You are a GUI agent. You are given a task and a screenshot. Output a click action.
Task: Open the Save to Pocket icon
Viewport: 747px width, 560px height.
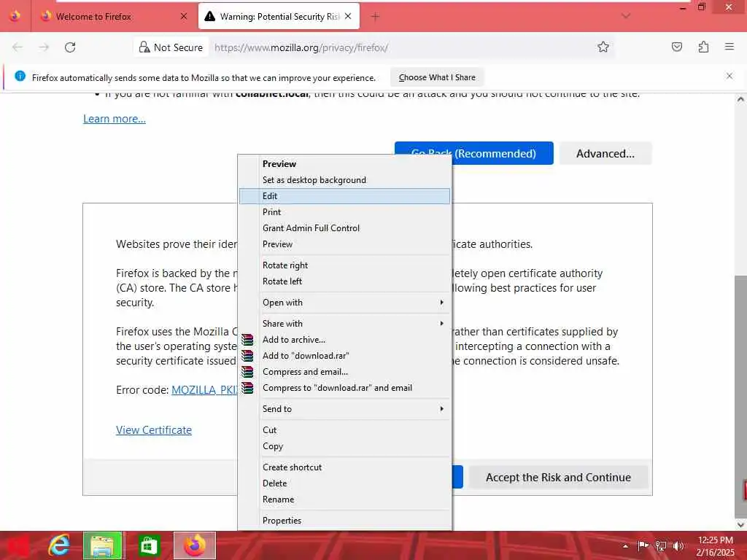pyautogui.click(x=676, y=47)
